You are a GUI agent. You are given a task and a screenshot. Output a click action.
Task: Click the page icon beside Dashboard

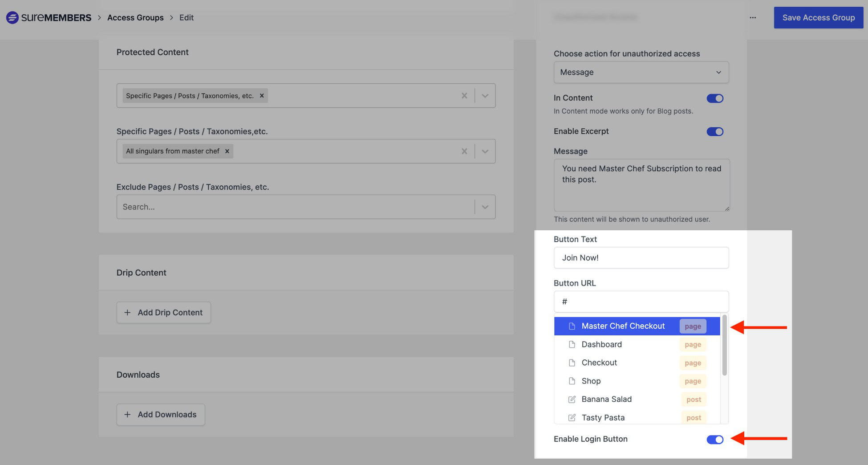(x=572, y=344)
